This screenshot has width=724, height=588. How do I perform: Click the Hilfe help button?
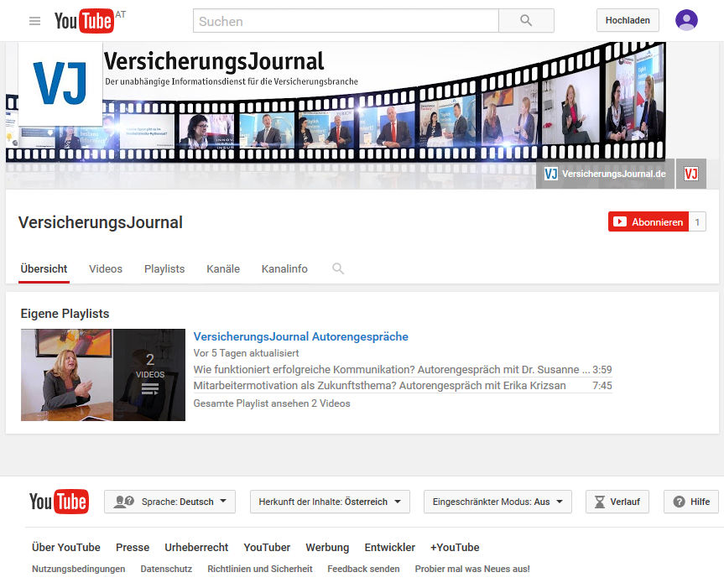click(691, 502)
